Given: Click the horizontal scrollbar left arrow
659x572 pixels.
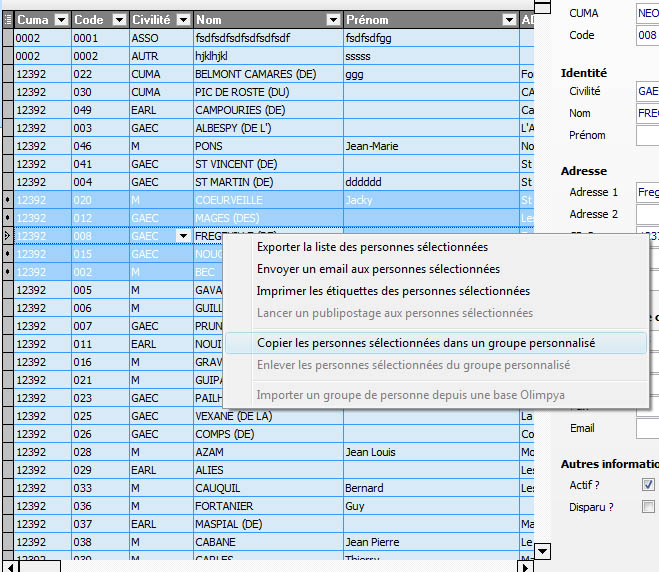Looking at the screenshot, I should pos(11,567).
